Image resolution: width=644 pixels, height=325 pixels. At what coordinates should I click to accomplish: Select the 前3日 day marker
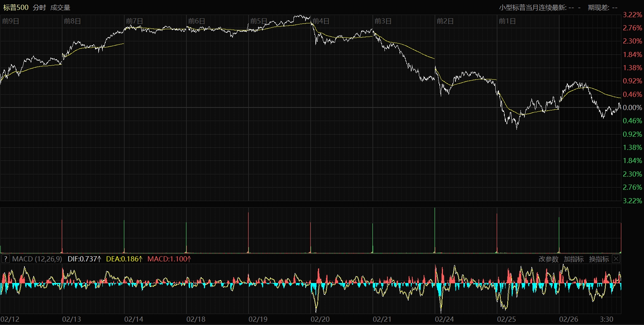click(x=383, y=21)
